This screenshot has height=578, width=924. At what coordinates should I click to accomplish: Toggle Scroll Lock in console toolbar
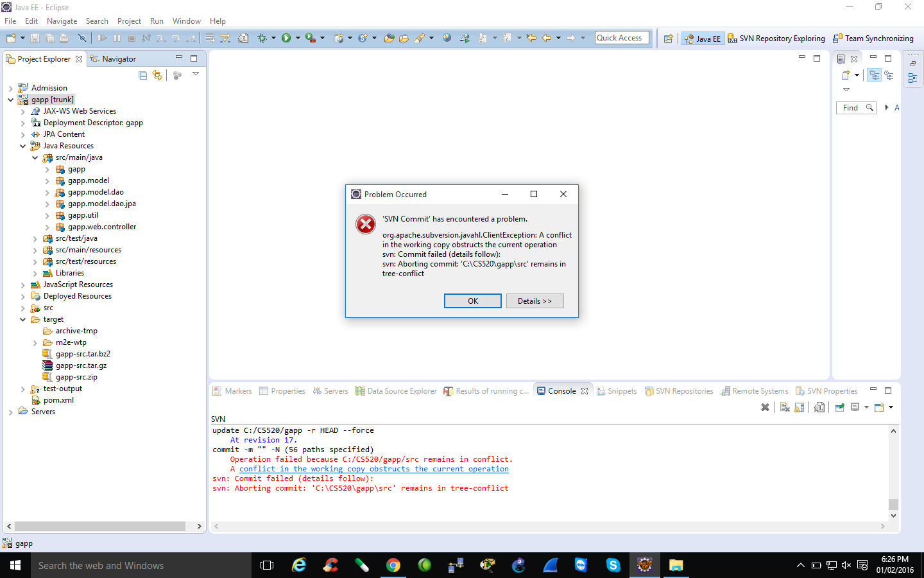pos(800,407)
